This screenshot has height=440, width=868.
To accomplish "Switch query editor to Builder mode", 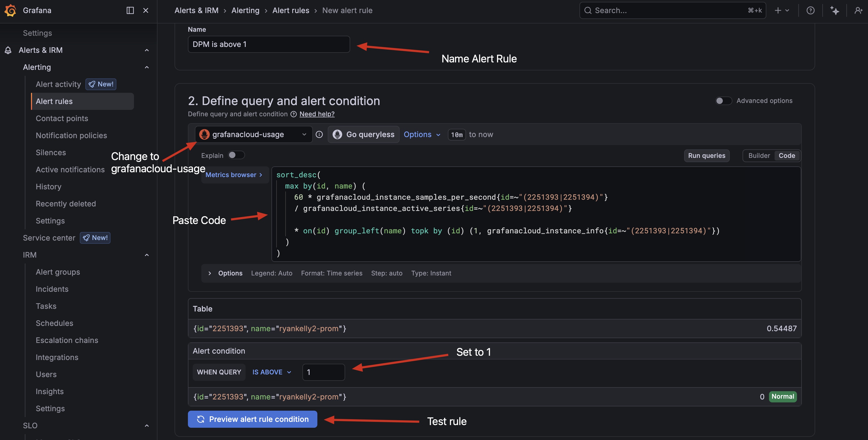I will click(759, 155).
